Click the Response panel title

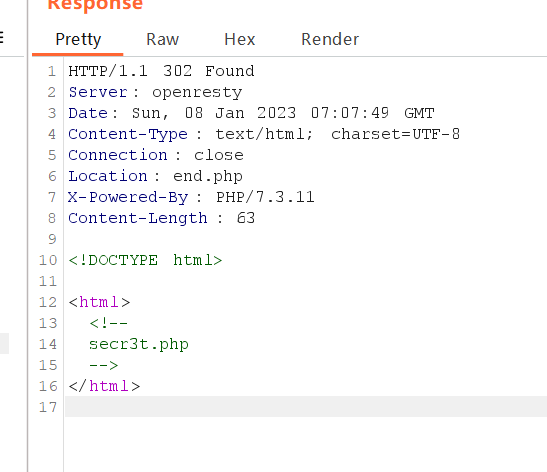pyautogui.click(x=95, y=5)
